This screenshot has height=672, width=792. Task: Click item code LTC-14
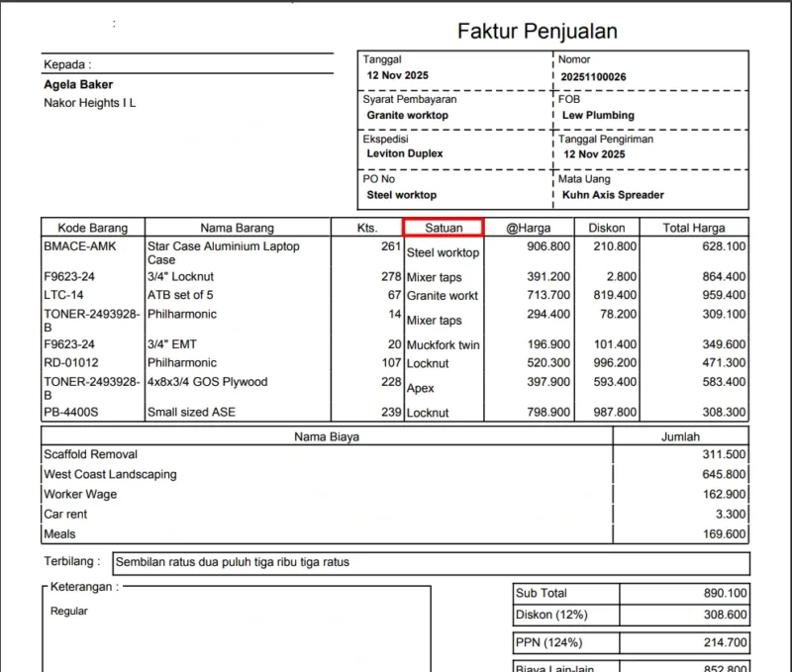click(63, 295)
